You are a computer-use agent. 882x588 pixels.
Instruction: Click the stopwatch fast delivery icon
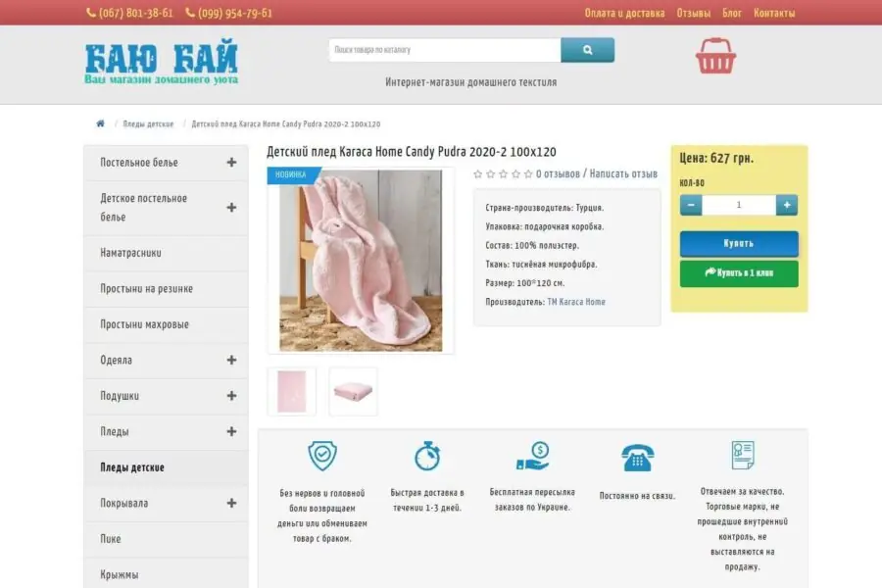pos(427,456)
